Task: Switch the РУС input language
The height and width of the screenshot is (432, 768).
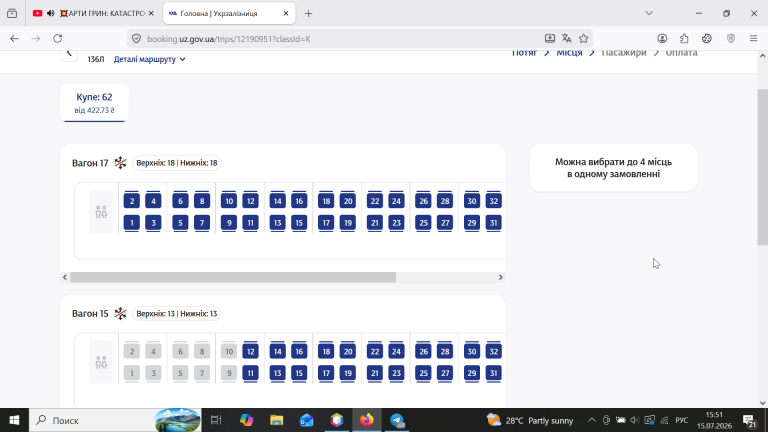Action: point(681,420)
